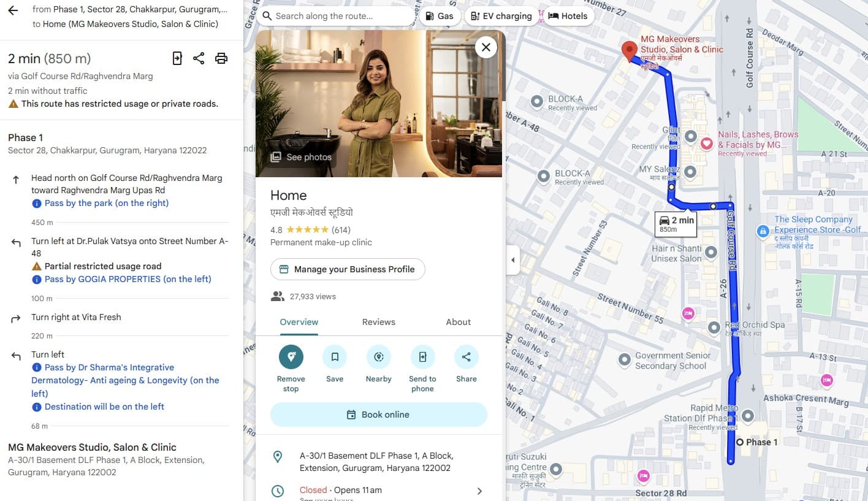Select Rapid Metro Station Dlf Phase 1 marker
Screen dimensions: 868x501
pyautogui.click(x=748, y=416)
